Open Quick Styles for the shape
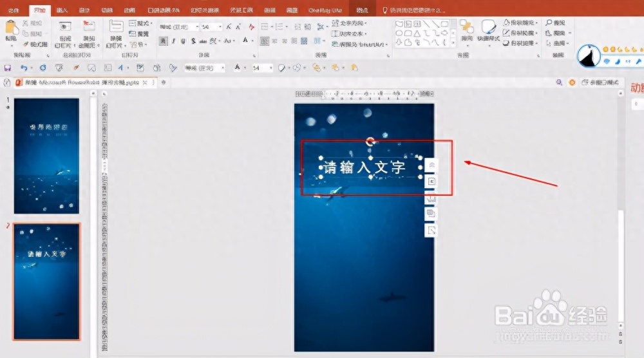Screen dimensions: 644x358 click(x=488, y=30)
